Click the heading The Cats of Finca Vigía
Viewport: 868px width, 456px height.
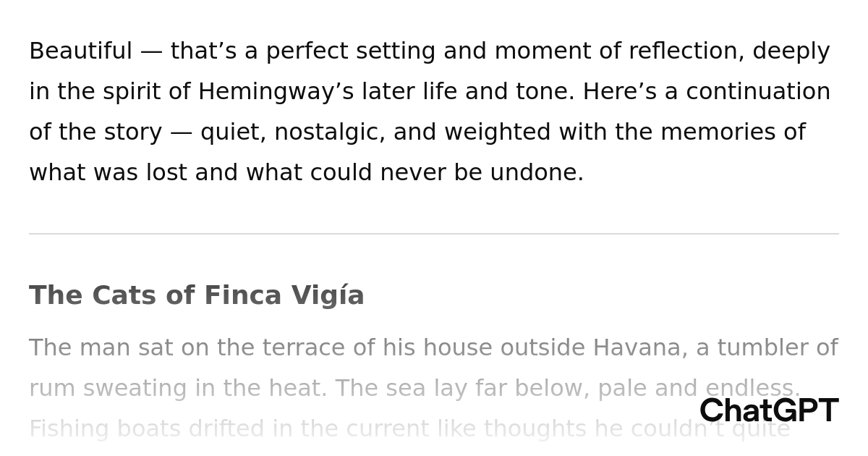pos(196,296)
